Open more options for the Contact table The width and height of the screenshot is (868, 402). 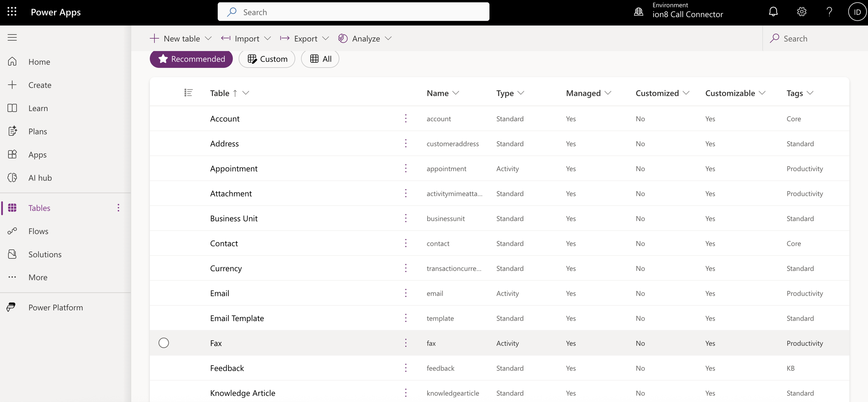click(406, 243)
